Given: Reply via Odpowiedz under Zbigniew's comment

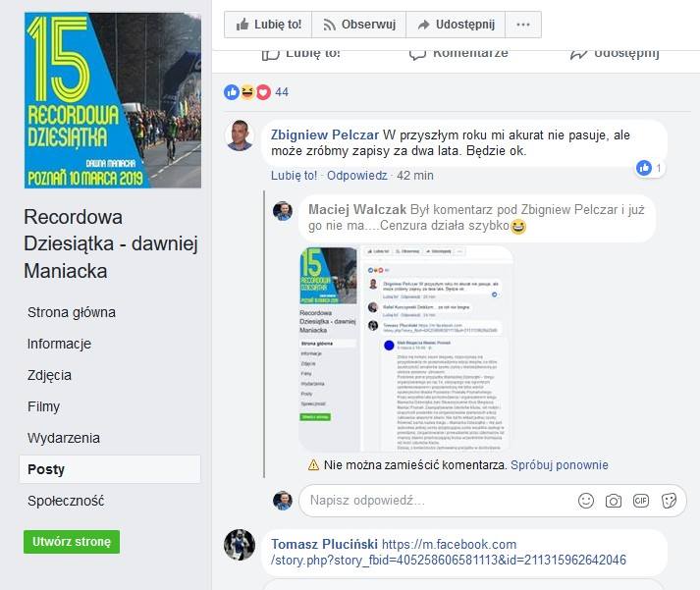Looking at the screenshot, I should click(x=356, y=176).
